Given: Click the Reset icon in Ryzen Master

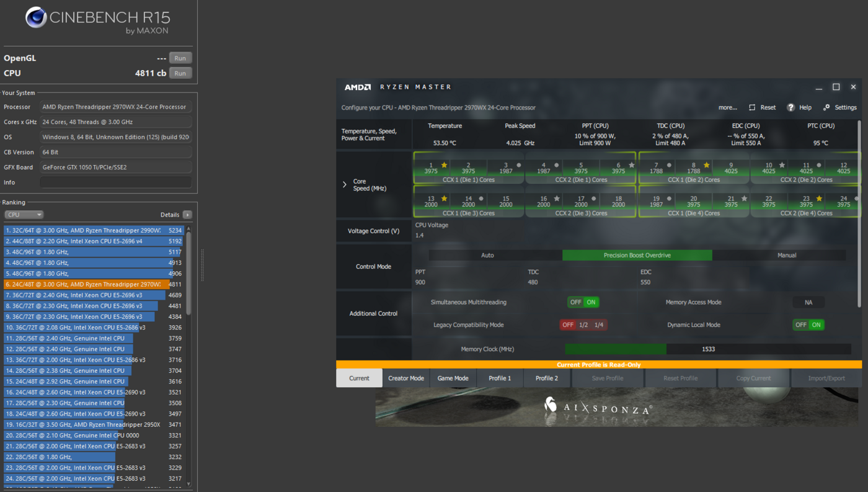Looking at the screenshot, I should point(752,107).
